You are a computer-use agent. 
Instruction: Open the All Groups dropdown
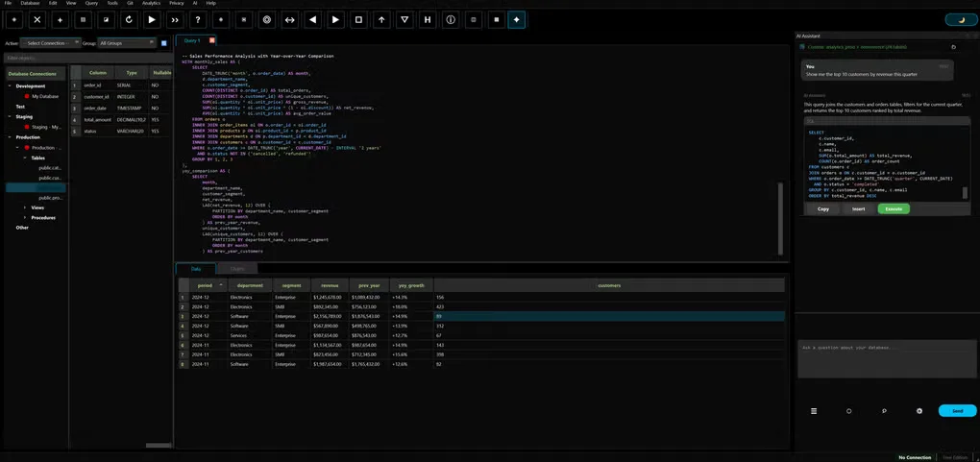pos(127,43)
